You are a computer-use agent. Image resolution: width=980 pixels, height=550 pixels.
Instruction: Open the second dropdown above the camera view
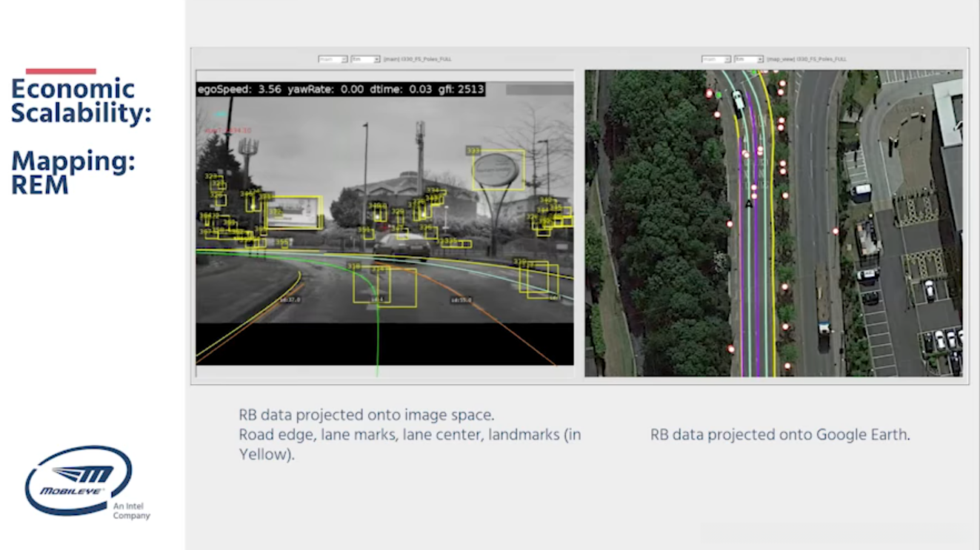365,59
